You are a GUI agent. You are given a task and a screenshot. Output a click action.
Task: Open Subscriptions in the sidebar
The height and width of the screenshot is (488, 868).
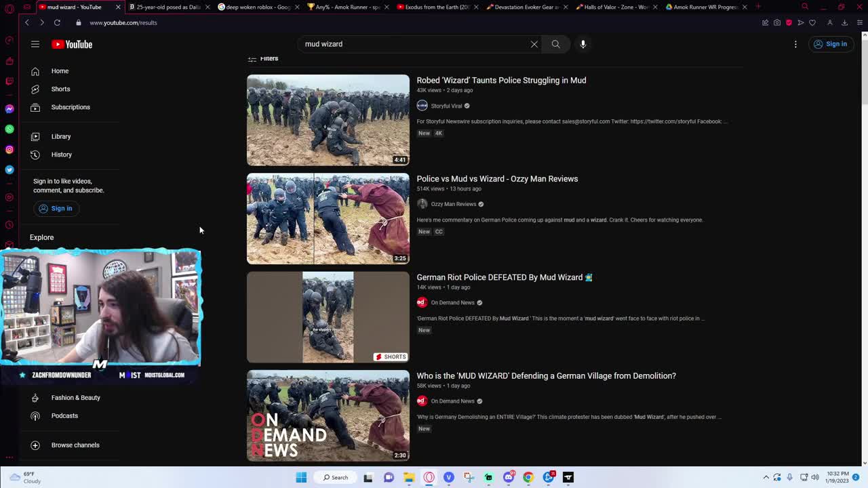[70, 107]
